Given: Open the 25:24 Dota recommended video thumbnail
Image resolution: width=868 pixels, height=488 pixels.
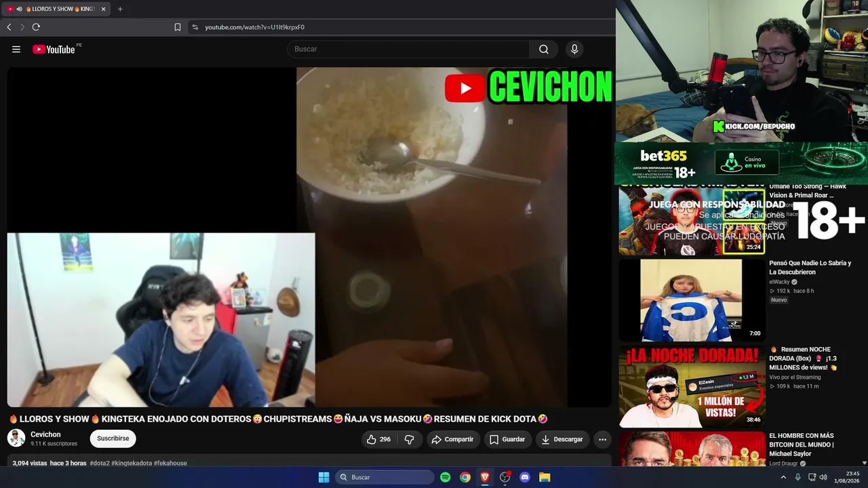Looking at the screenshot, I should coord(692,220).
